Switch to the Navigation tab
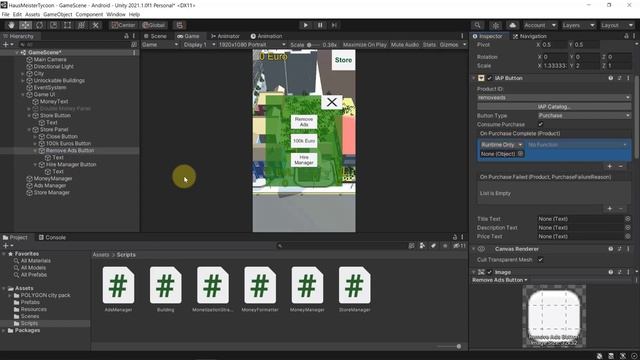640x360 pixels. (530, 36)
